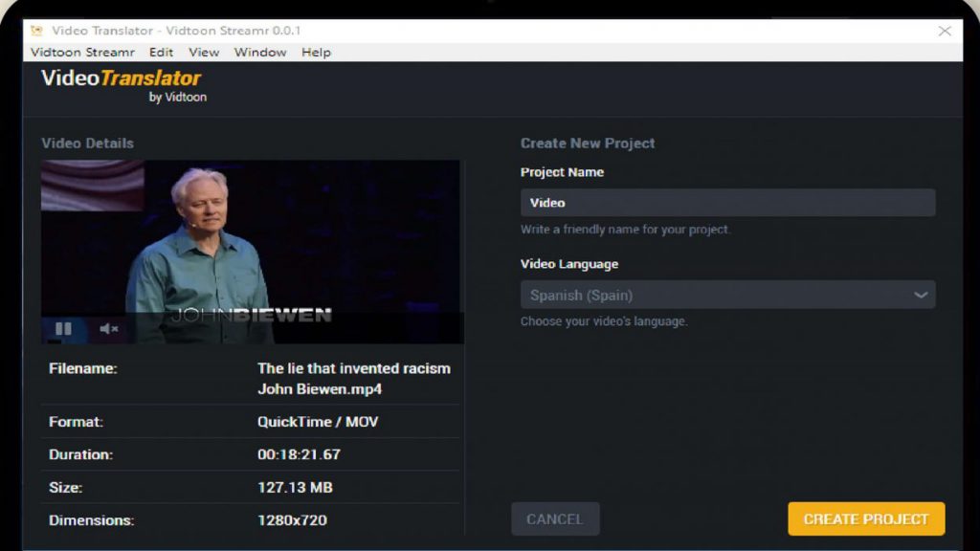Open the Help menu
The image size is (980, 551).
coord(316,53)
